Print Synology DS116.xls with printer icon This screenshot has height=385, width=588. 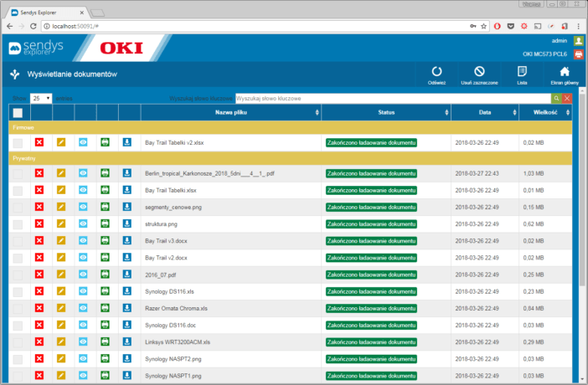point(105,291)
